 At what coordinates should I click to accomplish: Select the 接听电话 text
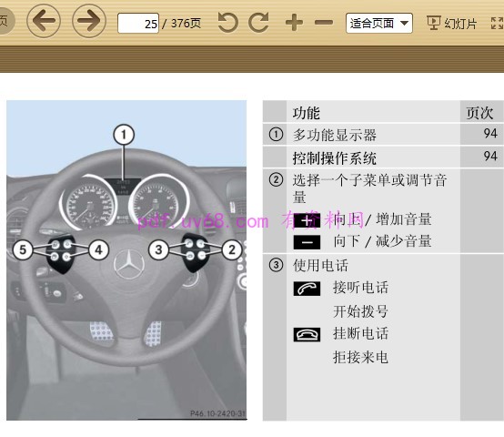point(360,288)
